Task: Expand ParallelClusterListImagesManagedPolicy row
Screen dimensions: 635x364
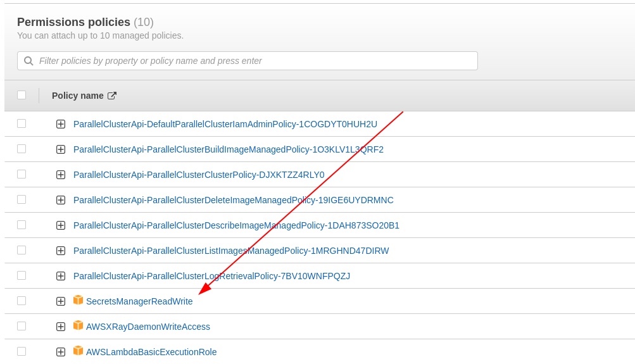Action: point(61,251)
